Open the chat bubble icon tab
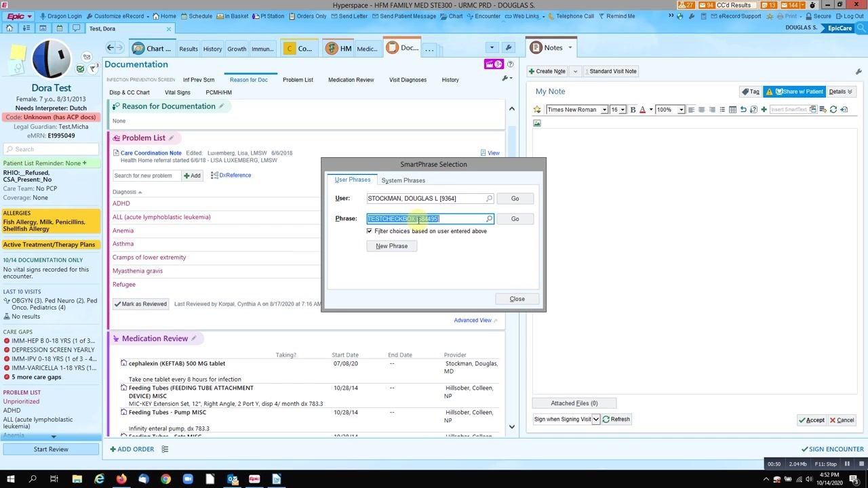This screenshot has width=868, height=488. pos(76,28)
